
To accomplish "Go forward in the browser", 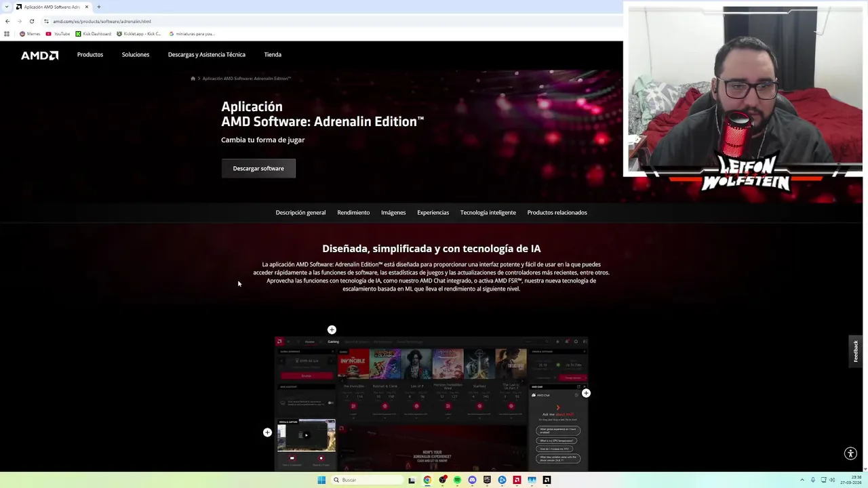I will click(19, 21).
